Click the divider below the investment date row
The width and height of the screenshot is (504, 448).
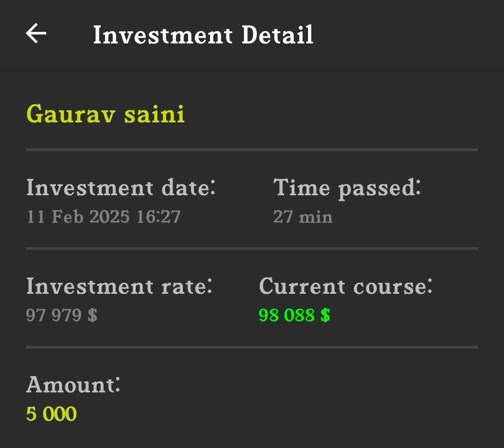[252, 249]
